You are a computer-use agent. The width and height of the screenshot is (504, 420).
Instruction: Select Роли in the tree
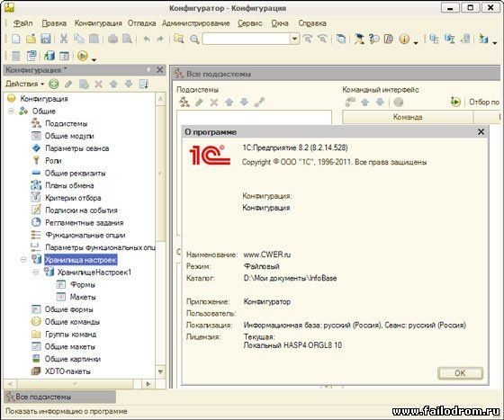tap(53, 161)
